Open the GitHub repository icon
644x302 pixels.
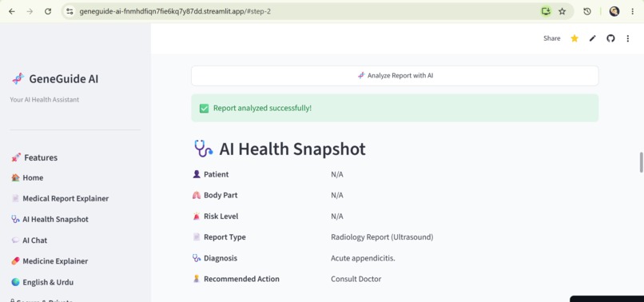(610, 38)
